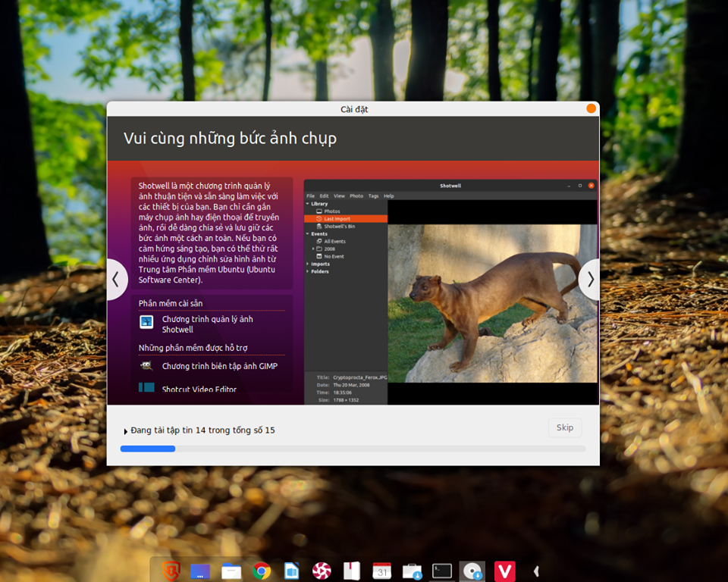
Task: Collapse Events tree in Shotwell preview
Action: [307, 234]
